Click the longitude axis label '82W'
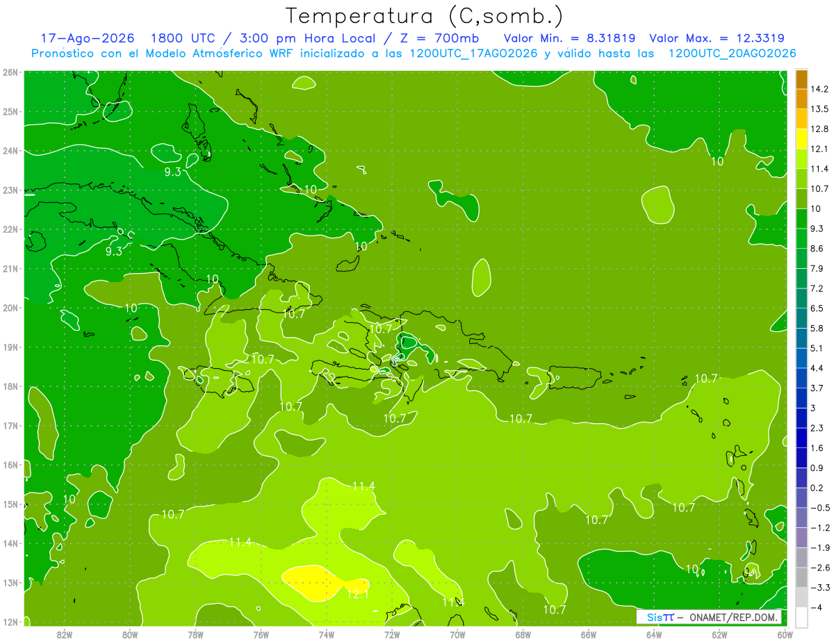The width and height of the screenshot is (834, 644). click(x=64, y=634)
